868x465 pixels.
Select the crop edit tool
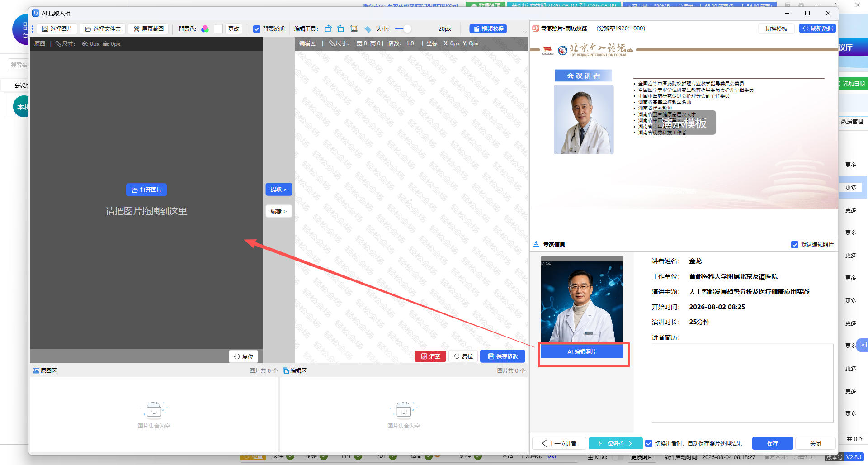pos(354,29)
